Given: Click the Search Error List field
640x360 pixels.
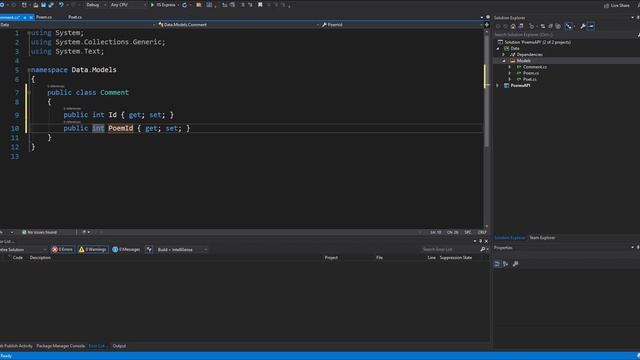Looking at the screenshot, I should 451,249.
